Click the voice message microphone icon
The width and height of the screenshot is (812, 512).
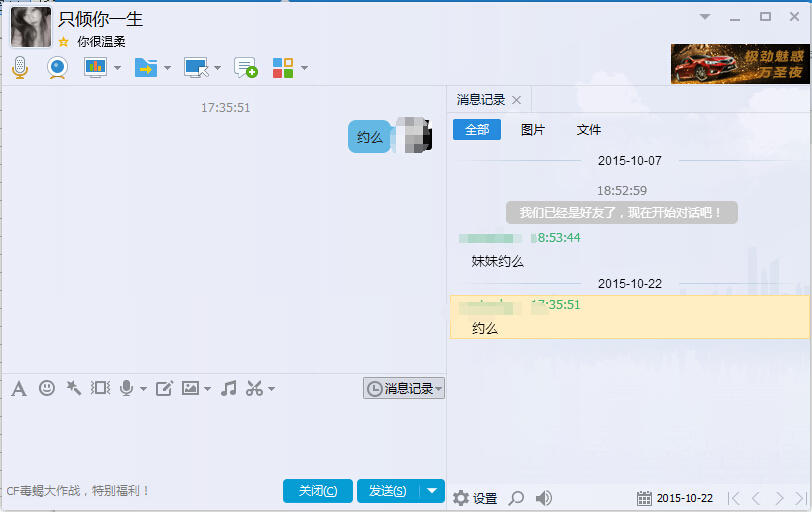tap(126, 388)
